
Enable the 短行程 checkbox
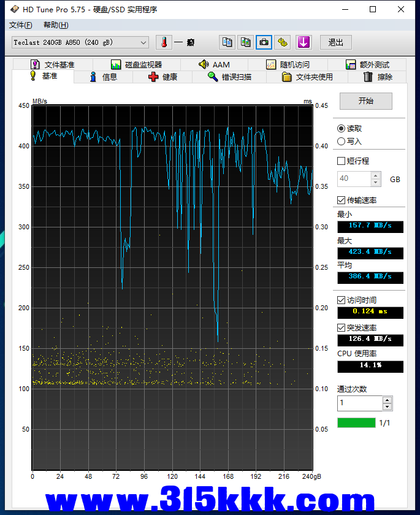[x=341, y=161]
